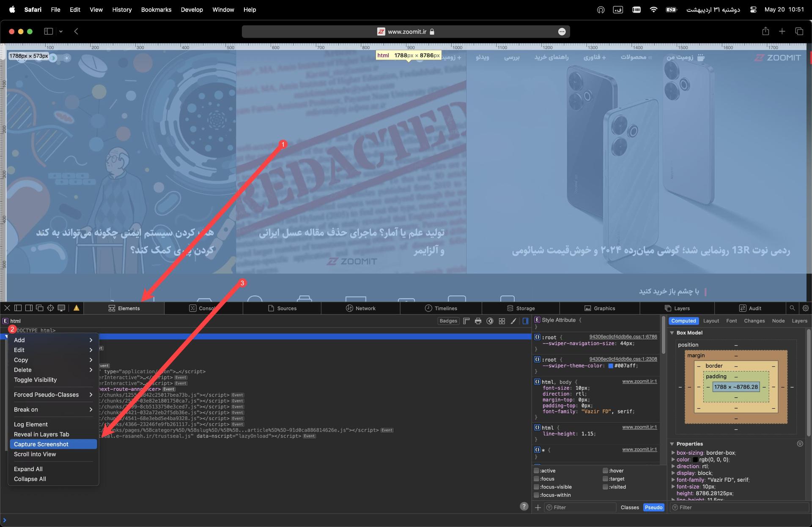Go back with the back arrow
This screenshot has height=527, width=812.
coord(76,31)
